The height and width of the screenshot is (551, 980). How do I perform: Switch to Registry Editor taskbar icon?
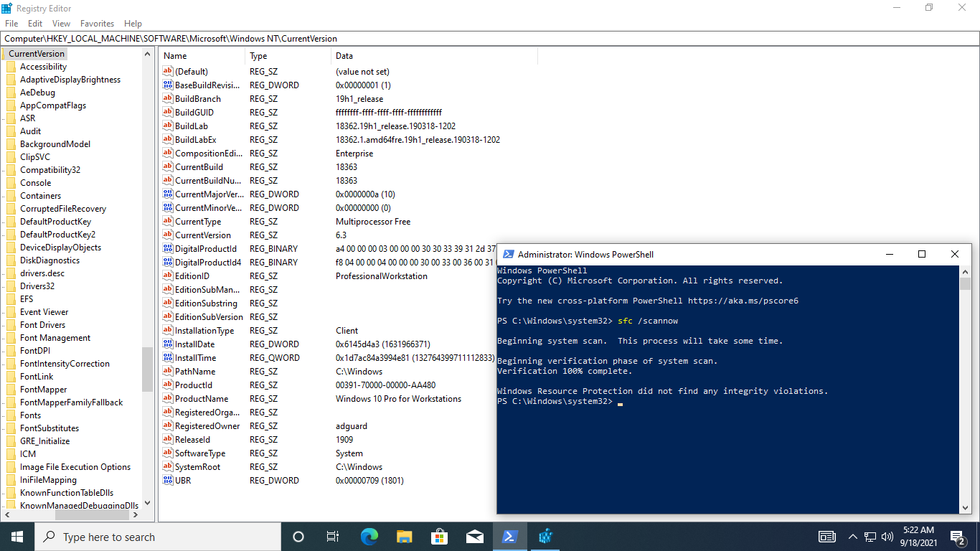pos(545,537)
